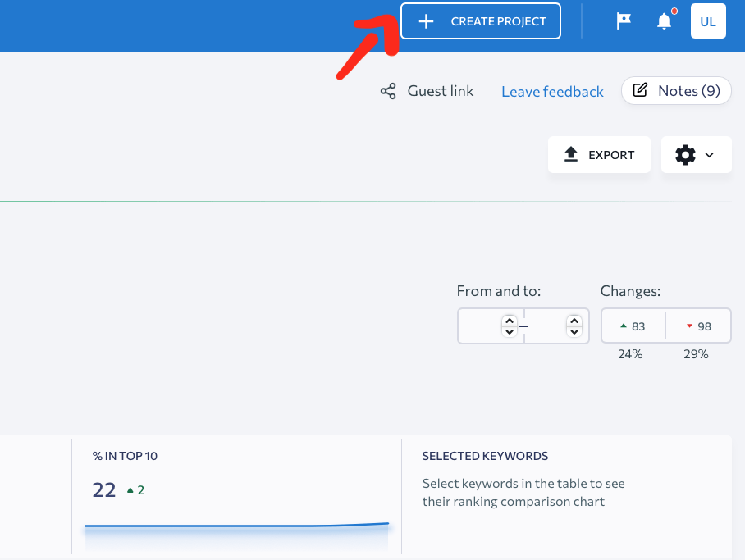Increase the To position value
Screen dimensions: 745x560
point(574,321)
